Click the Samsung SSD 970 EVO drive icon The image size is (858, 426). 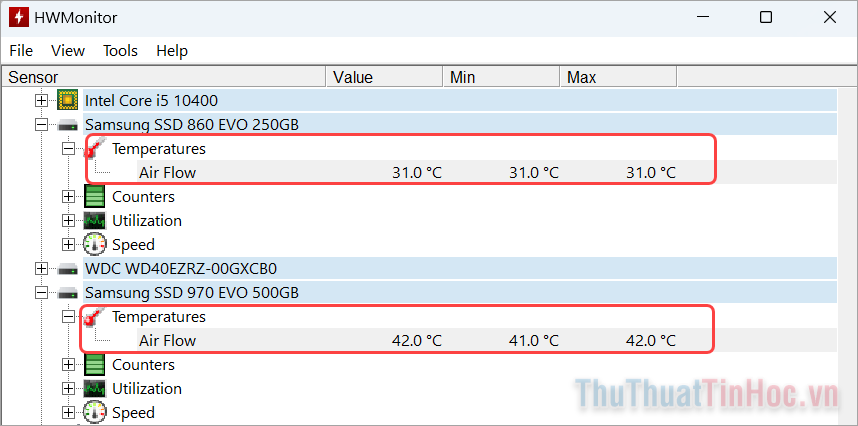68,293
